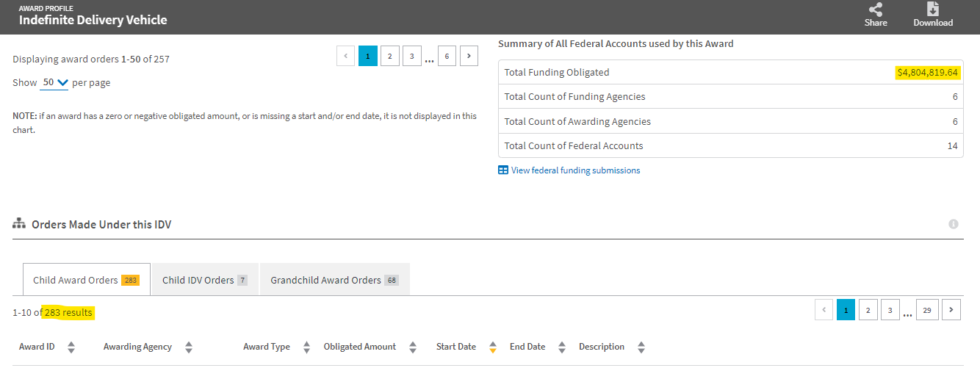980x368 pixels.
Task: Jump to page 29 of results table
Action: coord(927,310)
